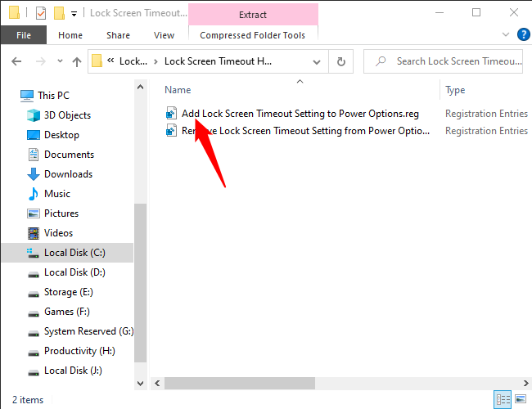
Task: Switch to details view button
Action: pyautogui.click(x=503, y=400)
